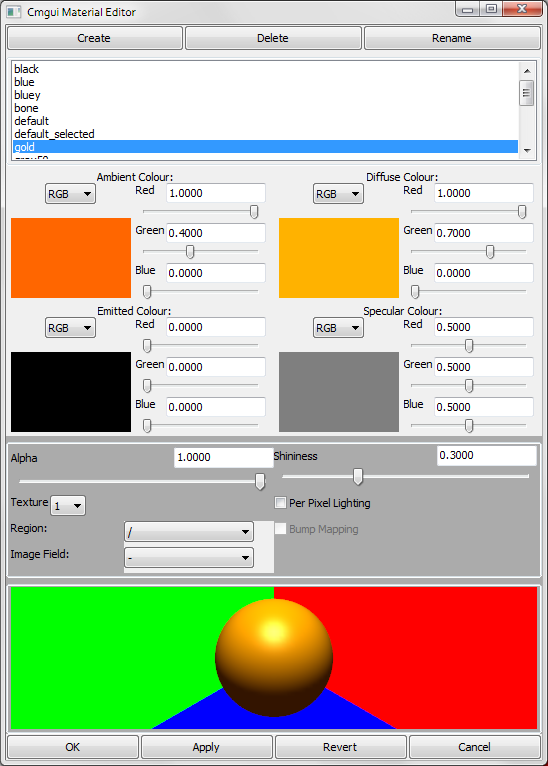Click the Delete material button
Image resolution: width=548 pixels, height=766 pixels.
coord(273,38)
